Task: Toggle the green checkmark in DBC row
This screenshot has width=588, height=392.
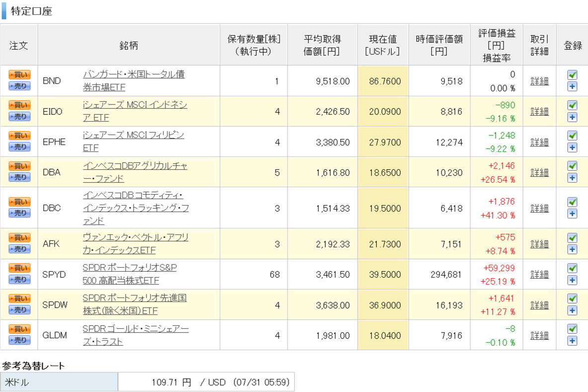Action: 572,202
